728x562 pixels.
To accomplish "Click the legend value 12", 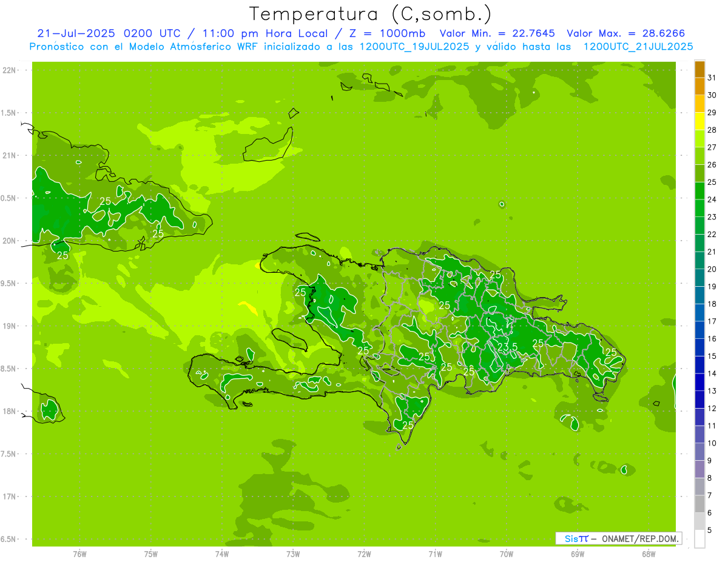I will (x=712, y=409).
